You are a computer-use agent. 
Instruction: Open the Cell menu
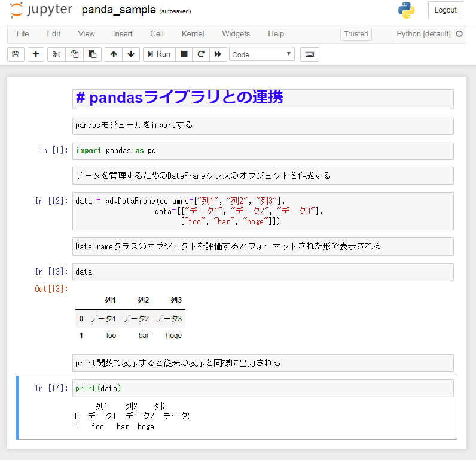pyautogui.click(x=157, y=33)
